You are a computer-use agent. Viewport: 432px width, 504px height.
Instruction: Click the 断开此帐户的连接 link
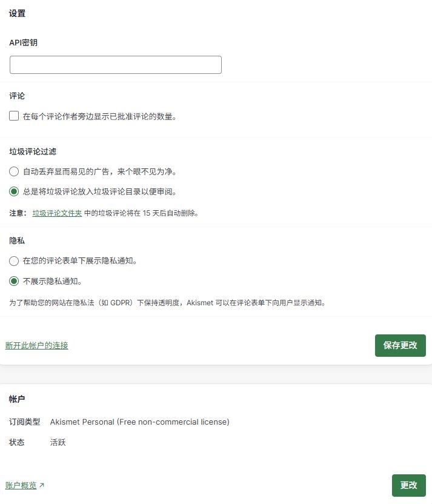point(36,345)
